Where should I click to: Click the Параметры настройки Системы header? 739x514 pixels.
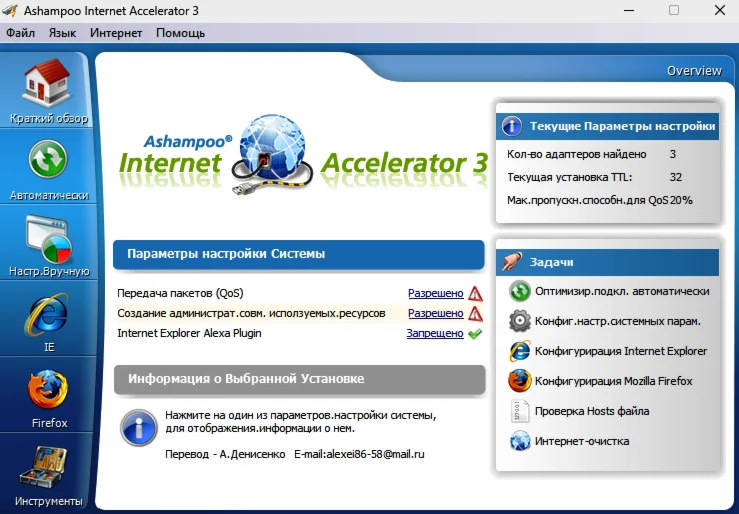[299, 254]
